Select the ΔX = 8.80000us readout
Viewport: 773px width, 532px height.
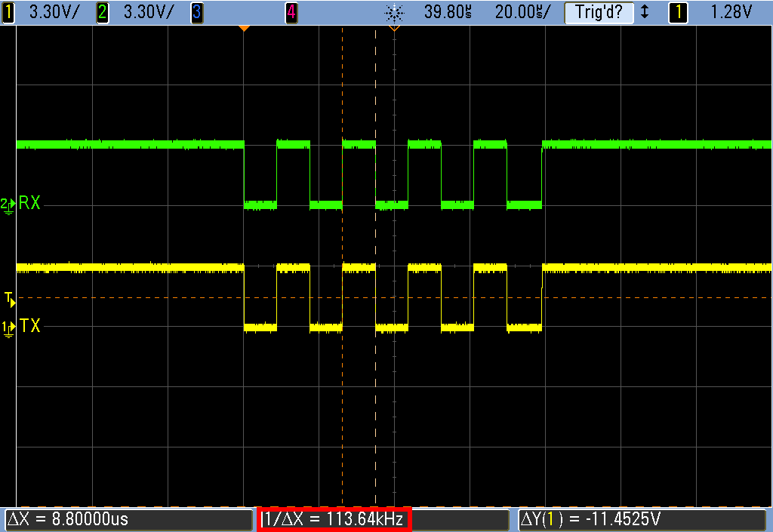pyautogui.click(x=128, y=520)
